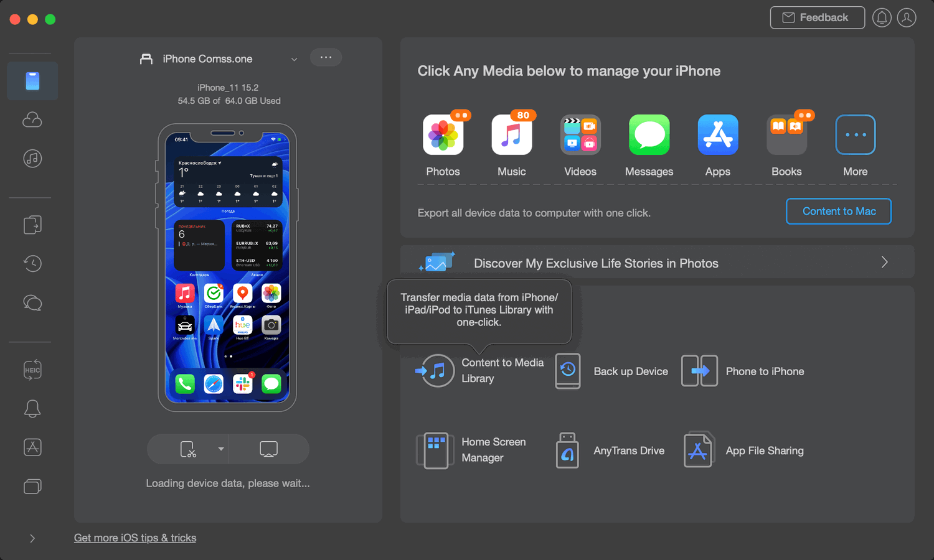Viewport: 934px width, 560px height.
Task: Click 'iPhone_11 15.2' device info text
Action: (x=228, y=88)
